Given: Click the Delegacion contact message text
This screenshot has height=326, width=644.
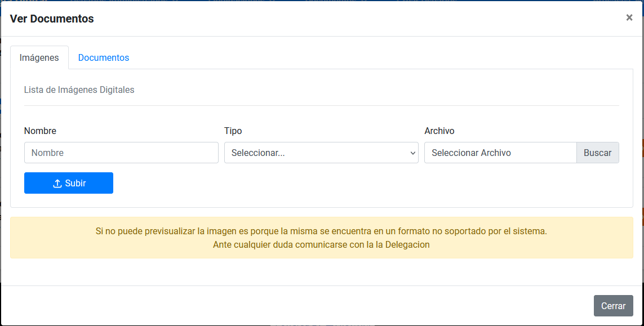Looking at the screenshot, I should point(322,244).
